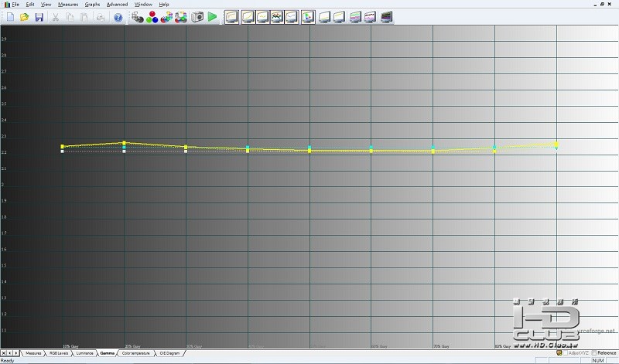This screenshot has height=364, width=619.
Task: Click the cyan marker on the 50% gray gridline
Action: pyautogui.click(x=309, y=148)
